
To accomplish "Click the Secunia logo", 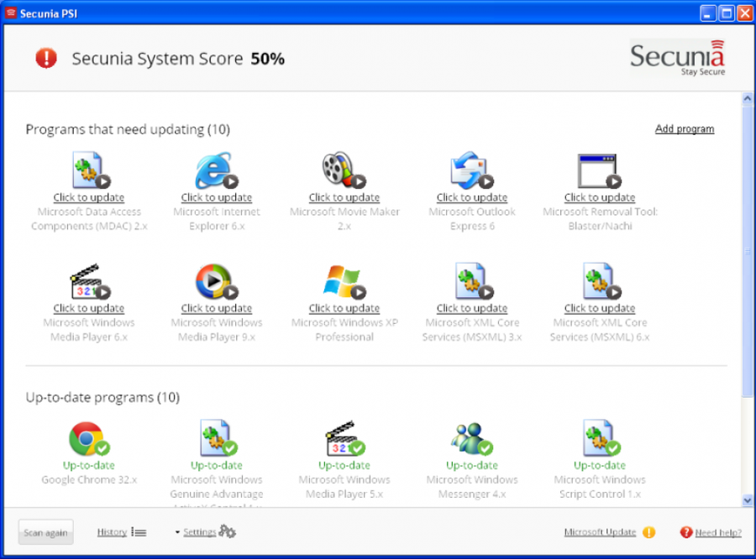I will 677,58.
